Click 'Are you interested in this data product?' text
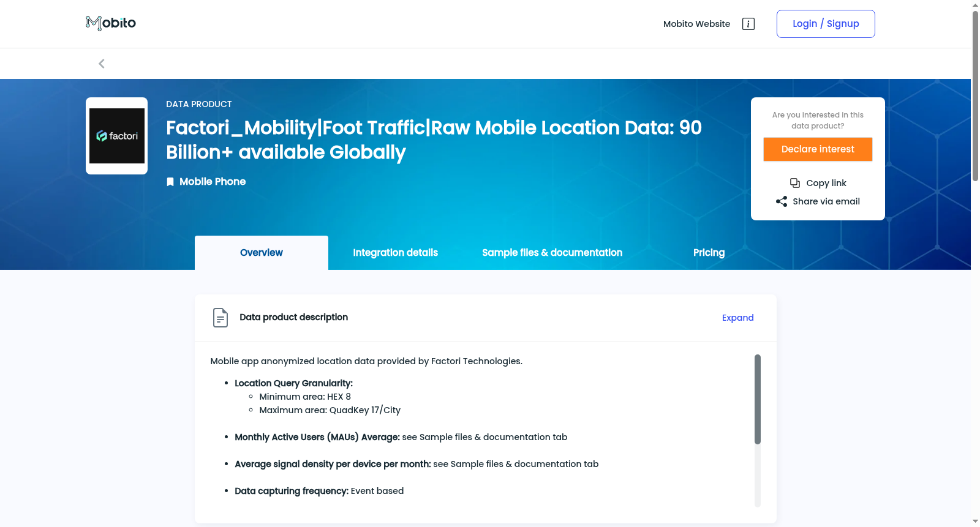Viewport: 980px width, 527px height. [x=818, y=121]
